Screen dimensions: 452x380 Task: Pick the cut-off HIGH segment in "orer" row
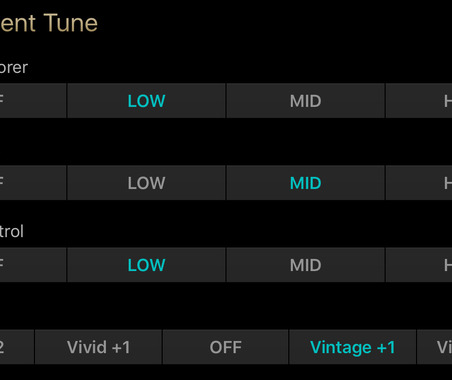(x=419, y=101)
